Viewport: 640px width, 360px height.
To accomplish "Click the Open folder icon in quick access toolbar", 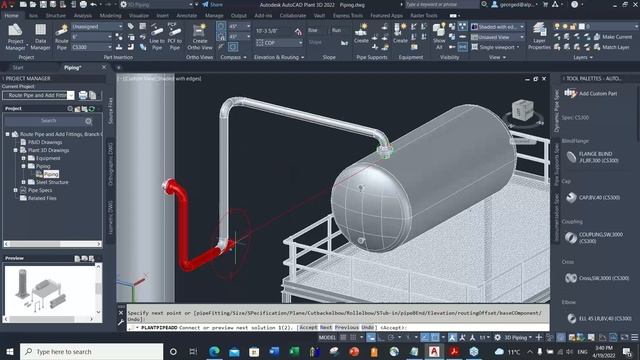I will 33,4.
